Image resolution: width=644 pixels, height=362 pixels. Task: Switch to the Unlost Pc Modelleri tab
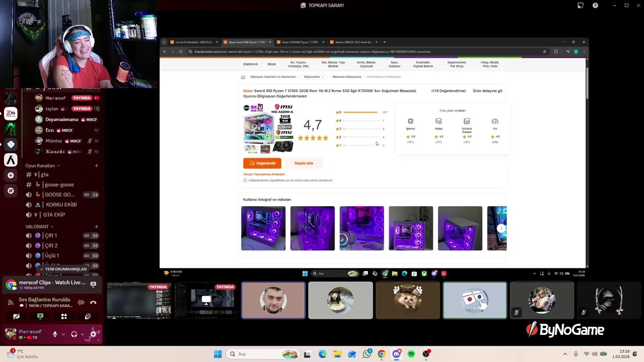coord(193,42)
